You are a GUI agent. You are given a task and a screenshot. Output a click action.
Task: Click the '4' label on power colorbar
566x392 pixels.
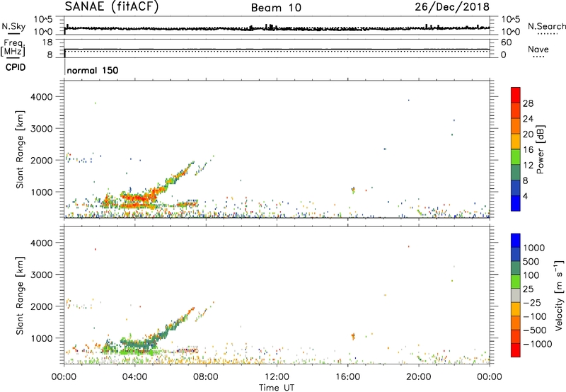tap(525, 196)
